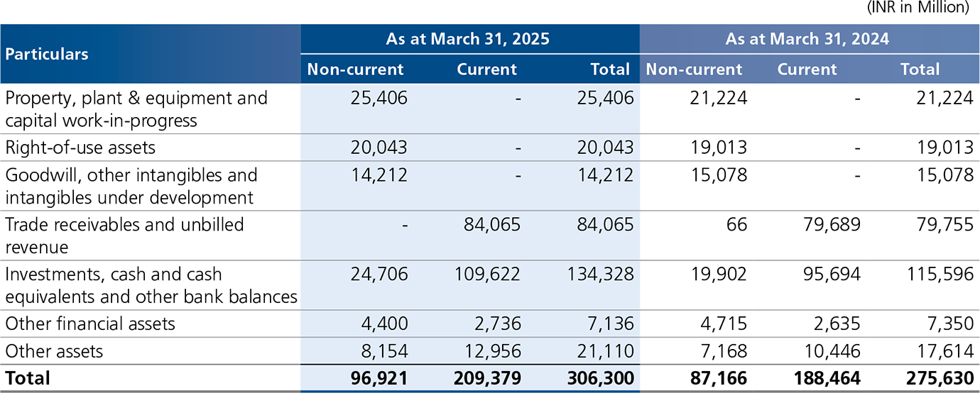Click the Trade receivables and unbilled revenue label
980x393 pixels.
(x=124, y=236)
